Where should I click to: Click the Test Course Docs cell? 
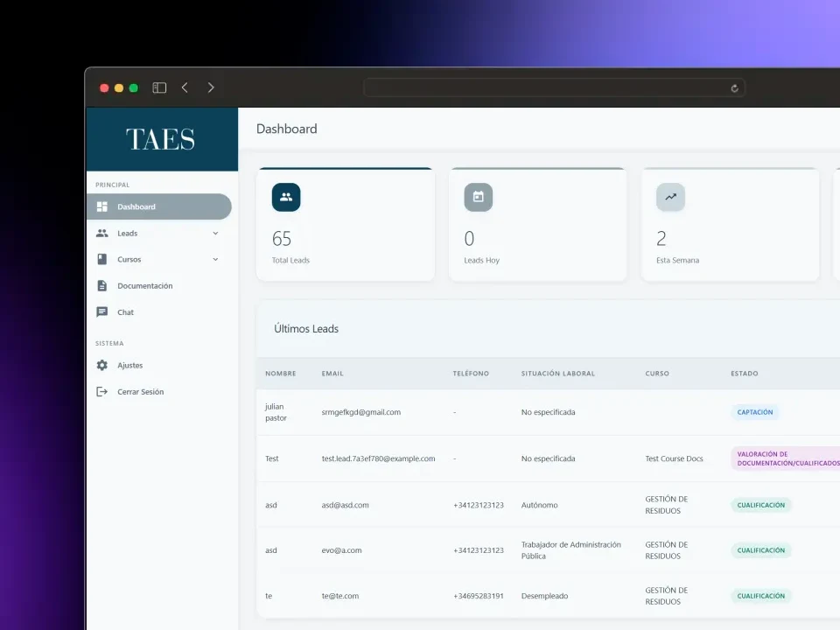[x=674, y=458]
